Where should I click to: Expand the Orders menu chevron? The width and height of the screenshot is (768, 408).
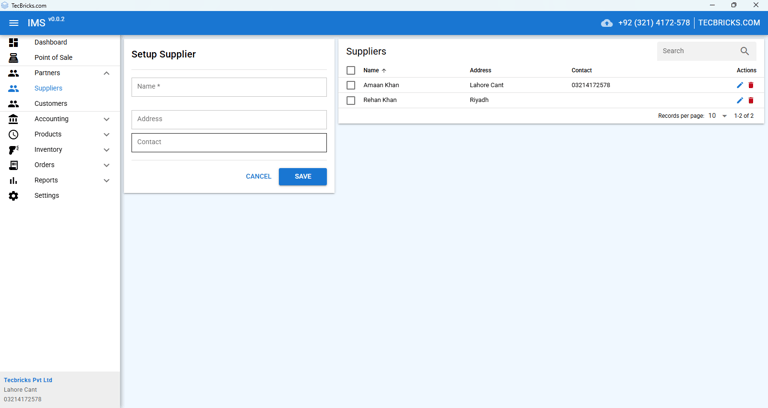point(106,165)
